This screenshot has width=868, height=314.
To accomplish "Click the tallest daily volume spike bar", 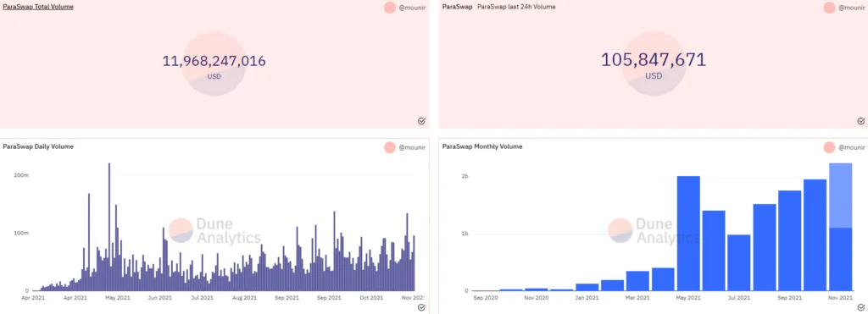I will pyautogui.click(x=109, y=227).
